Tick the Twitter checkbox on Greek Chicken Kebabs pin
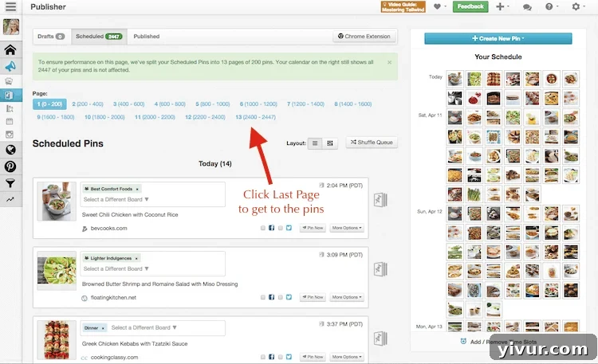The height and width of the screenshot is (364, 598). click(281, 357)
